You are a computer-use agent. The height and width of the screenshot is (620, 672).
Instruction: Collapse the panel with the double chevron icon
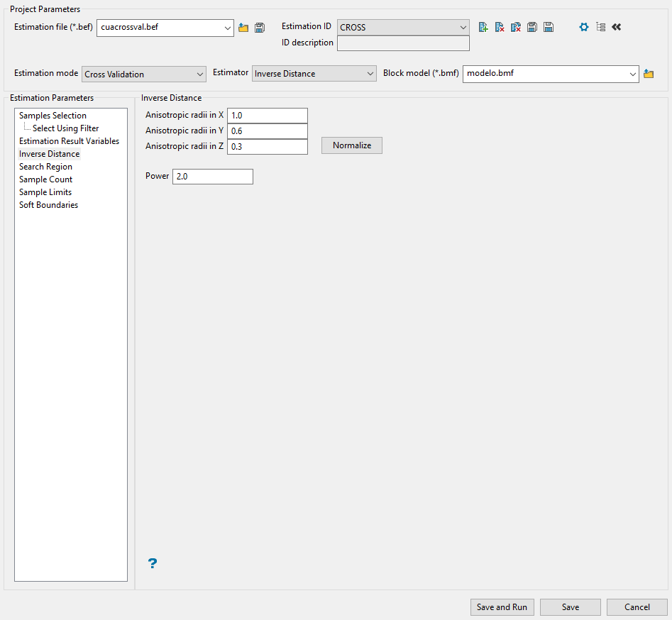(x=616, y=27)
